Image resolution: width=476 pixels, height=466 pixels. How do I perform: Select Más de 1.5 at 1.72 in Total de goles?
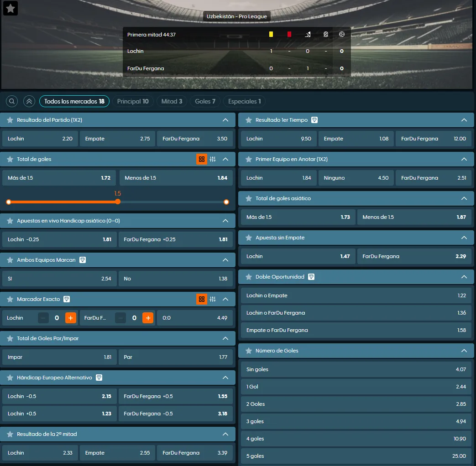tap(59, 178)
